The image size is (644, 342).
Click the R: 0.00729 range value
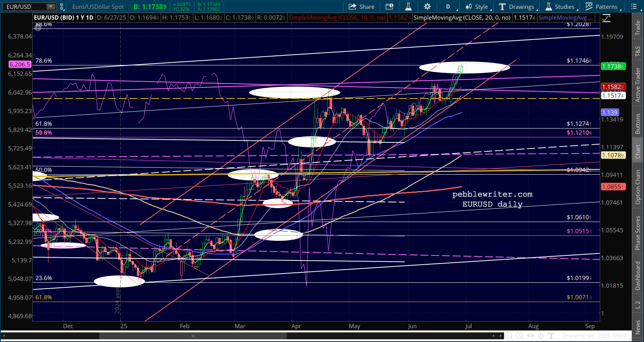point(271,18)
